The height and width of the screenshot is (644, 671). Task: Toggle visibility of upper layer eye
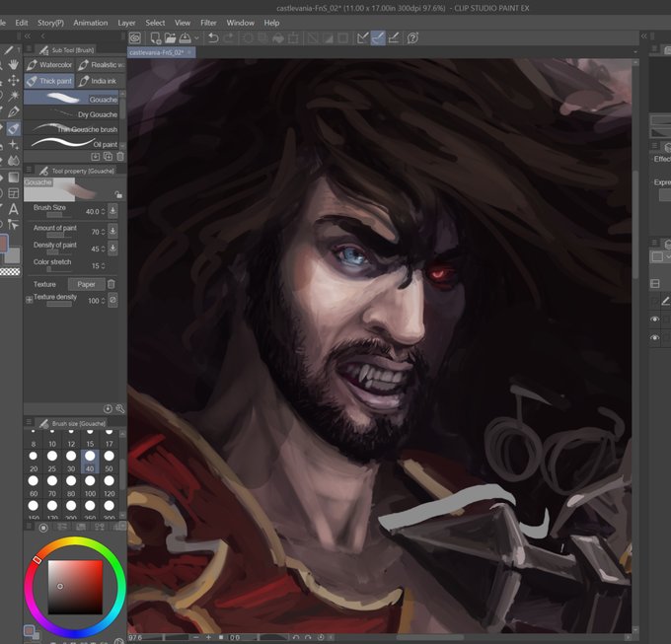tap(655, 319)
